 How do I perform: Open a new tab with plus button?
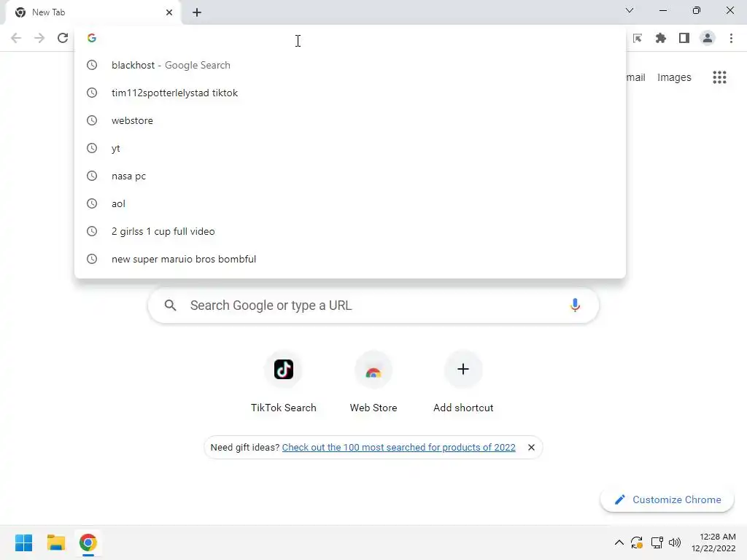[197, 12]
